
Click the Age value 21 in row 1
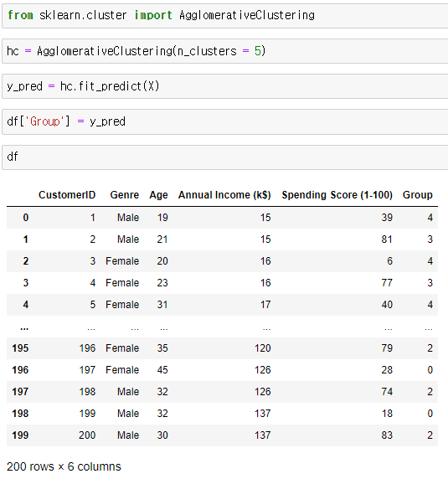tap(162, 239)
